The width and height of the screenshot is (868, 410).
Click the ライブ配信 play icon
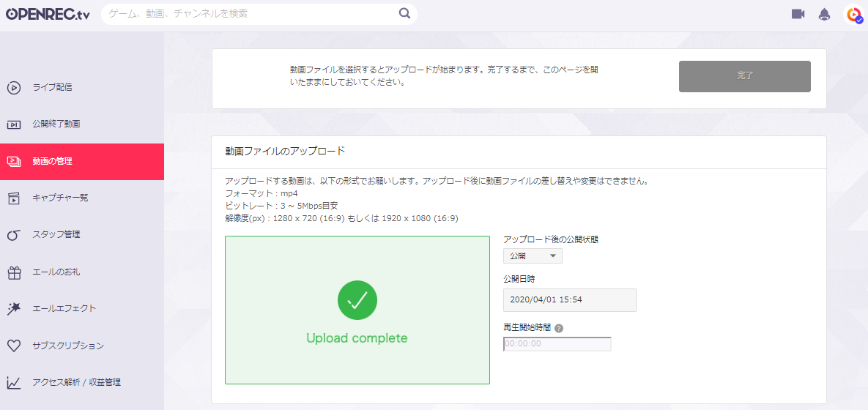(x=14, y=87)
